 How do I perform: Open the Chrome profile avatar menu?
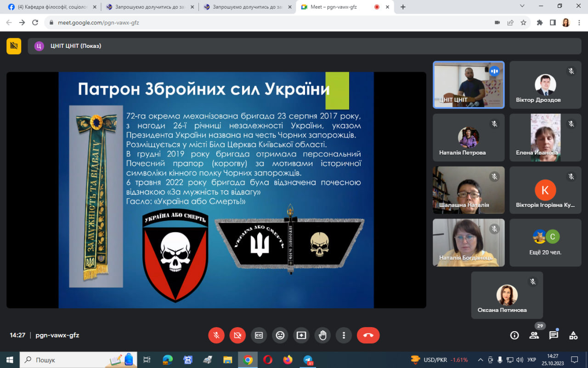tap(566, 23)
